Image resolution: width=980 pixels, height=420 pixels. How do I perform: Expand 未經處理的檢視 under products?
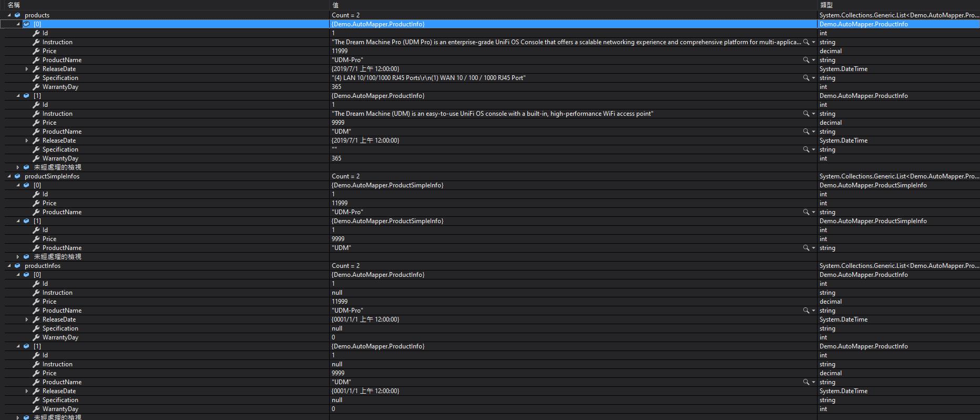pyautogui.click(x=18, y=167)
